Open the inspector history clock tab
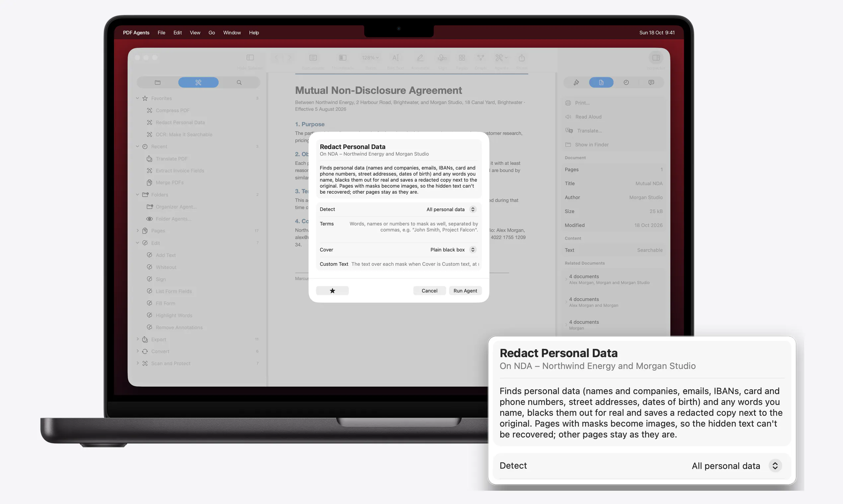This screenshot has width=843, height=504. point(626,83)
